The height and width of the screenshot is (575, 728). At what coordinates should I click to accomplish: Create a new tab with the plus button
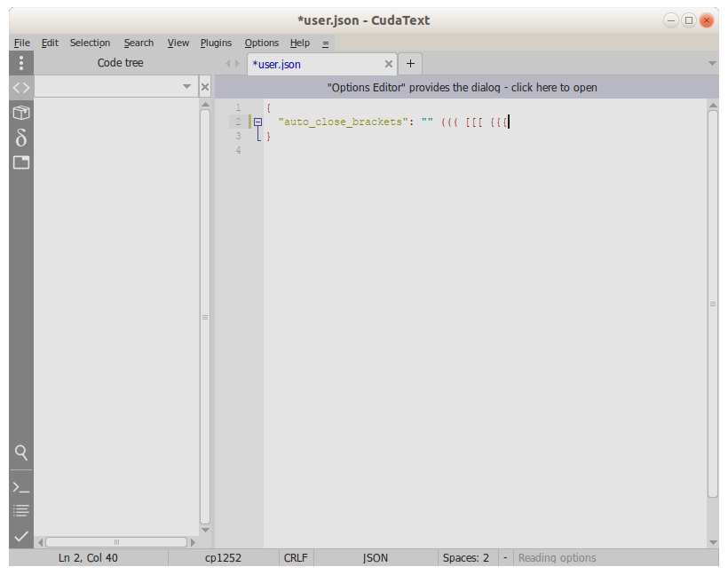pyautogui.click(x=409, y=63)
